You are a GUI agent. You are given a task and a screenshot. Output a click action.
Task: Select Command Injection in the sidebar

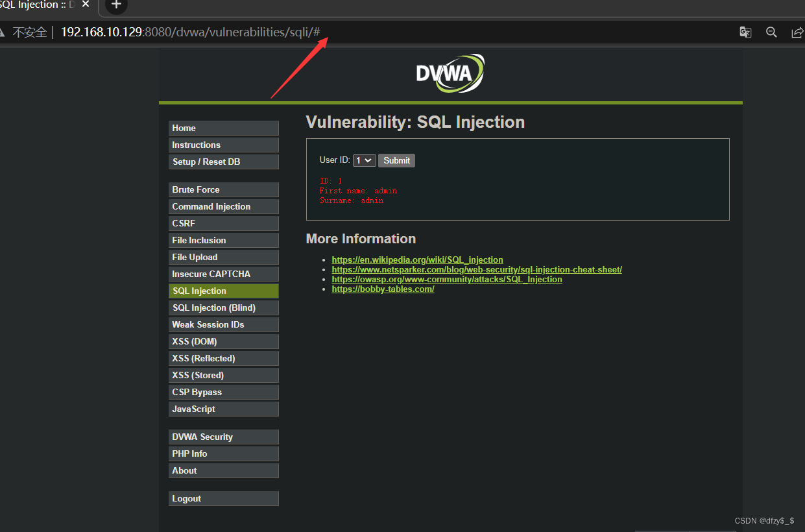point(223,206)
